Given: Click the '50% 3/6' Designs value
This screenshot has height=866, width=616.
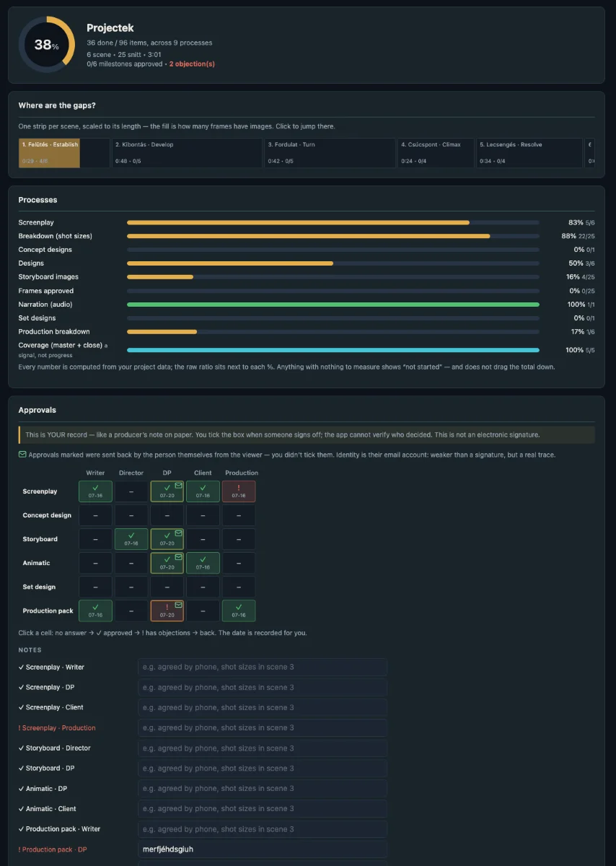Looking at the screenshot, I should tap(581, 263).
